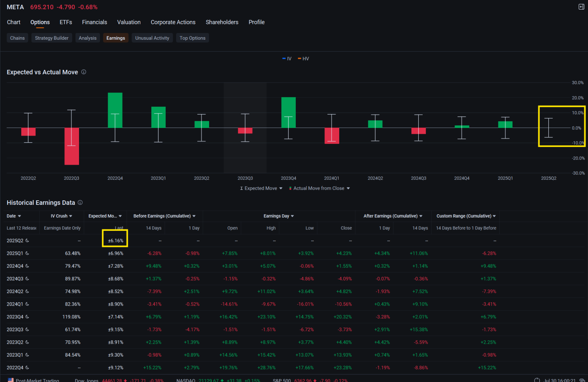Click moon icon next to 2023Q1
Screen dimensions: 588x382
coord(27,355)
